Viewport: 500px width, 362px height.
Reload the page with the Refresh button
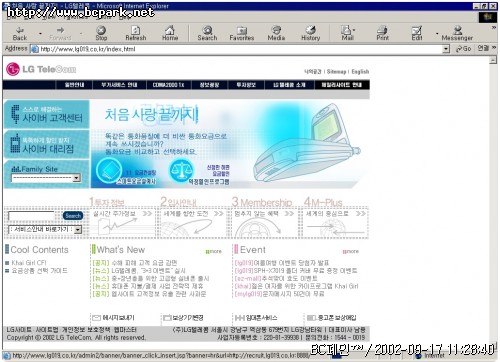[x=136, y=33]
